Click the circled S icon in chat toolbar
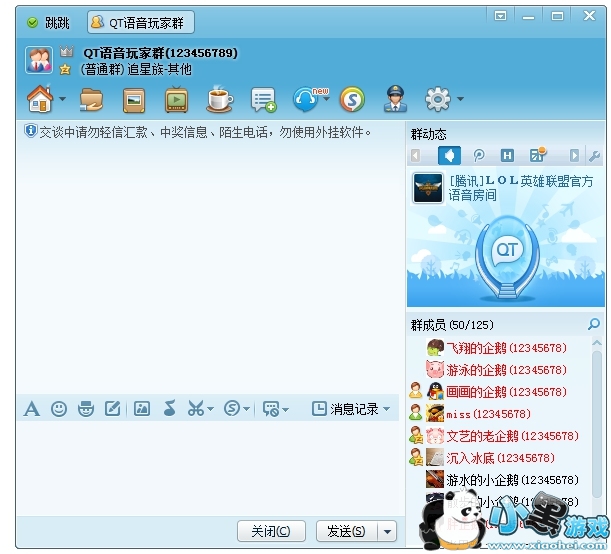611x554 pixels. point(232,409)
